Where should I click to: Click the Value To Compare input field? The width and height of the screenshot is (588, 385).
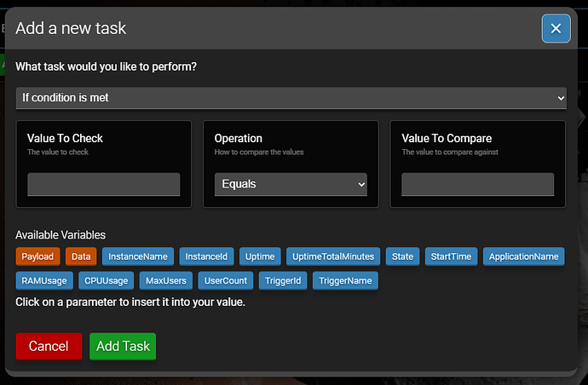pyautogui.click(x=477, y=185)
